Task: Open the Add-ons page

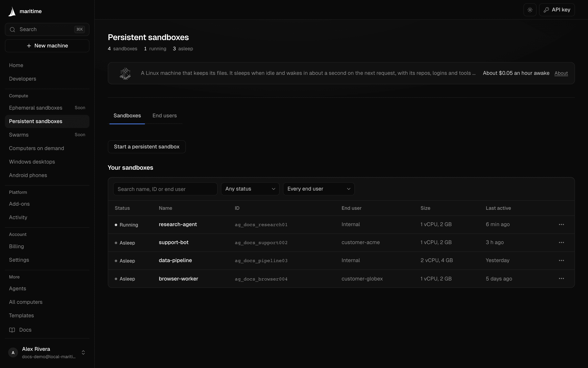Action: point(47,204)
